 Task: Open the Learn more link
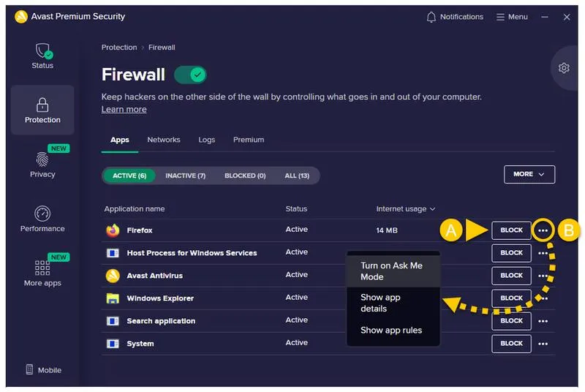click(124, 109)
